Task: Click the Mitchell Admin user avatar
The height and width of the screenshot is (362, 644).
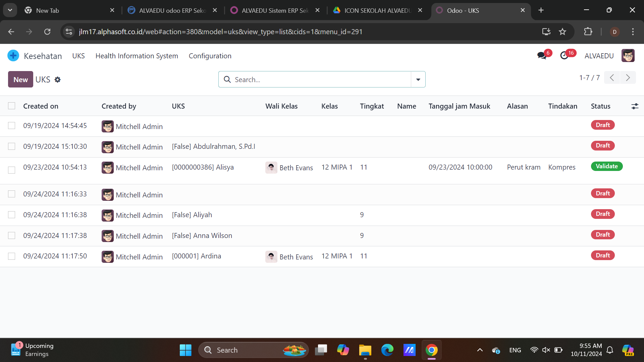Action: coord(628,56)
